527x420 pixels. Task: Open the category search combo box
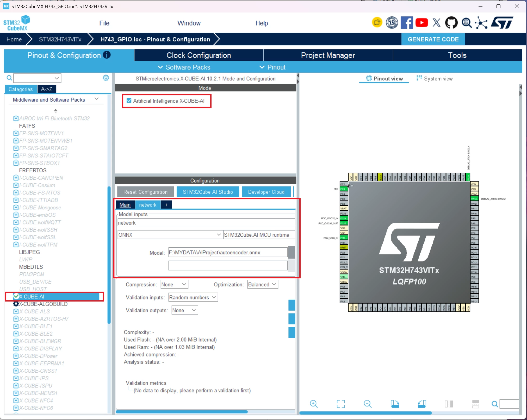coord(38,78)
